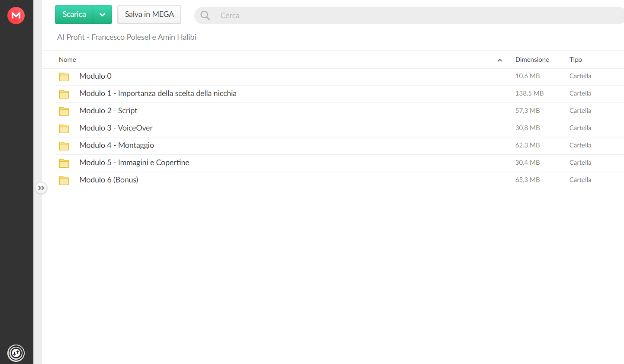The height and width of the screenshot is (364, 624).
Task: Toggle sort order arrow in Nome column
Action: [500, 60]
